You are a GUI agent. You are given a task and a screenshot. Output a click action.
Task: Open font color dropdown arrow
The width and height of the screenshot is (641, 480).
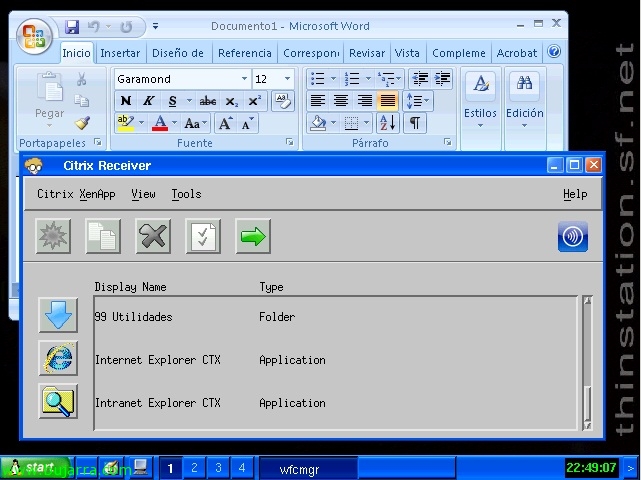click(175, 123)
